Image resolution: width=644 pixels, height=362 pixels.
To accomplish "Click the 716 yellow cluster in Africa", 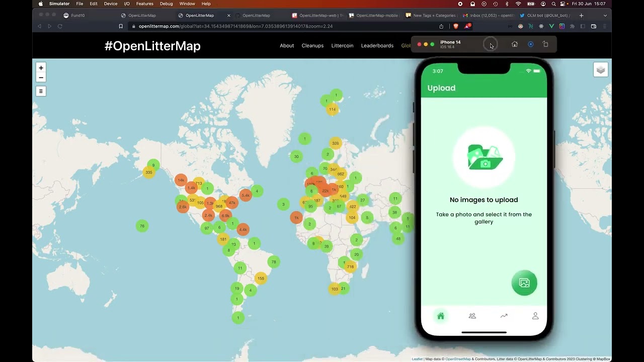I will (350, 266).
